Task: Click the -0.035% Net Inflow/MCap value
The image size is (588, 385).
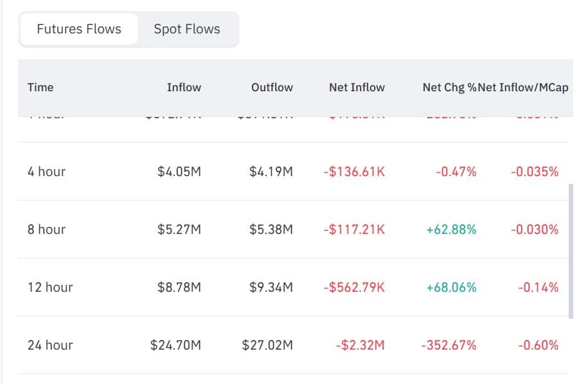Action: 535,172
